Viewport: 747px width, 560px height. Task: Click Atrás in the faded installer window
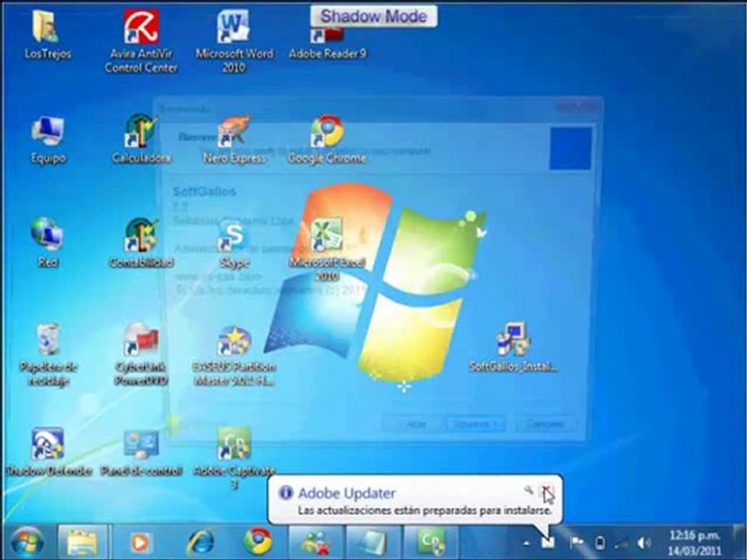click(412, 424)
